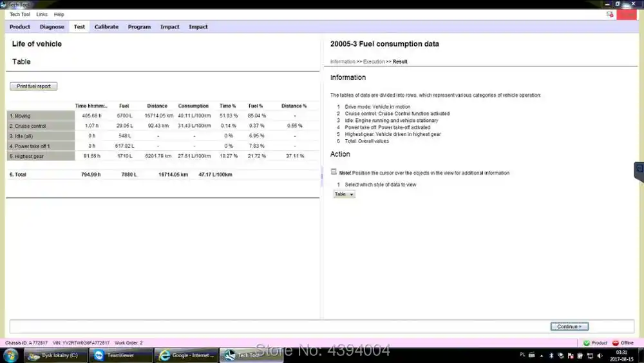Click total consumption 47.17 L/100km value

click(x=215, y=174)
